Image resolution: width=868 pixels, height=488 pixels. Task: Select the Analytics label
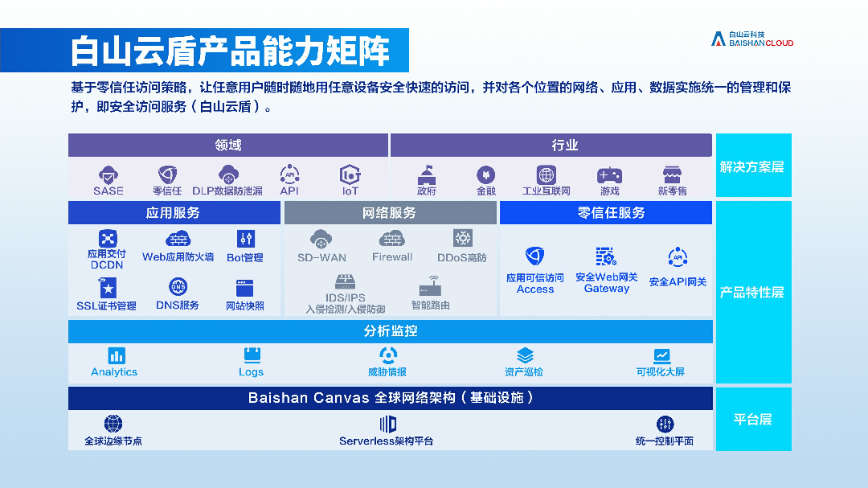(x=114, y=371)
